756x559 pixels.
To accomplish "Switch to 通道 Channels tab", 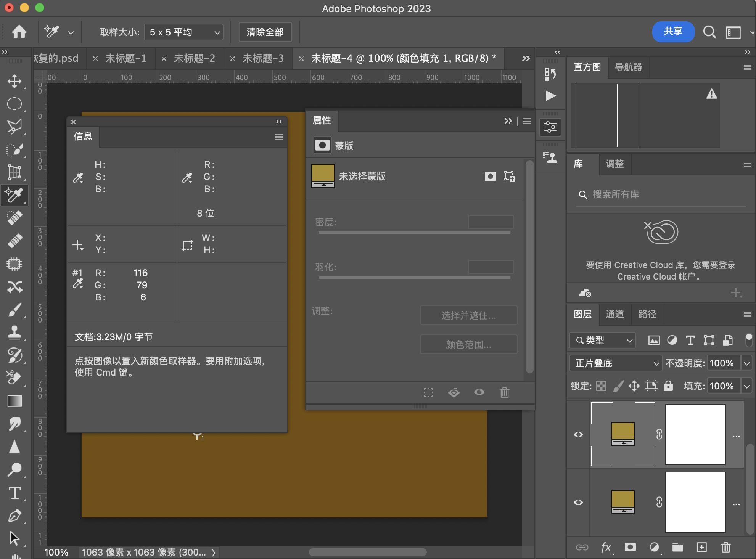I will click(615, 314).
